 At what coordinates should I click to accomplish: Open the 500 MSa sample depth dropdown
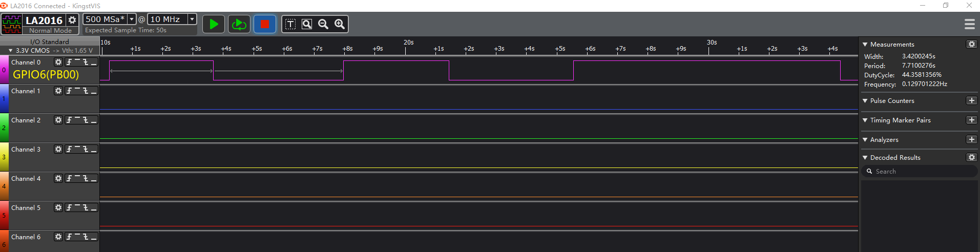(132, 19)
